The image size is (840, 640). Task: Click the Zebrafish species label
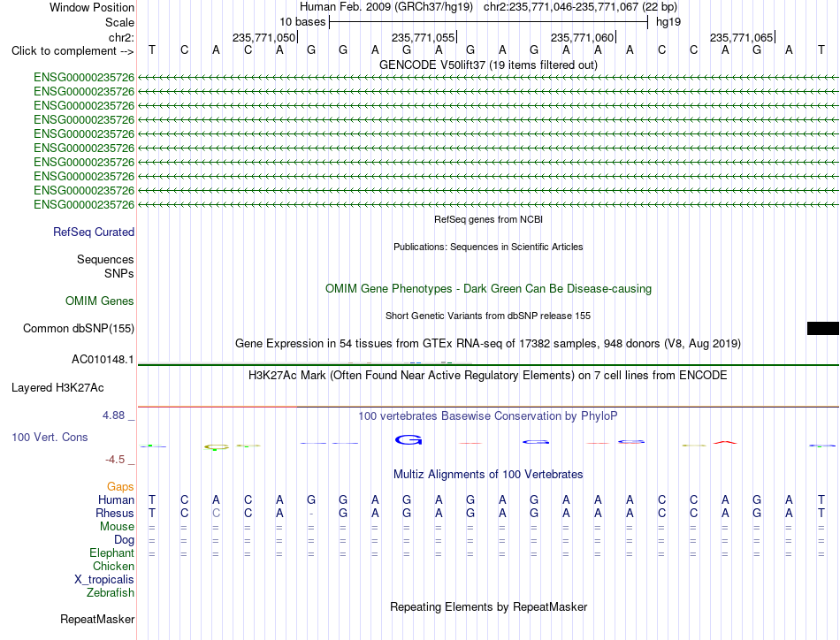(111, 593)
